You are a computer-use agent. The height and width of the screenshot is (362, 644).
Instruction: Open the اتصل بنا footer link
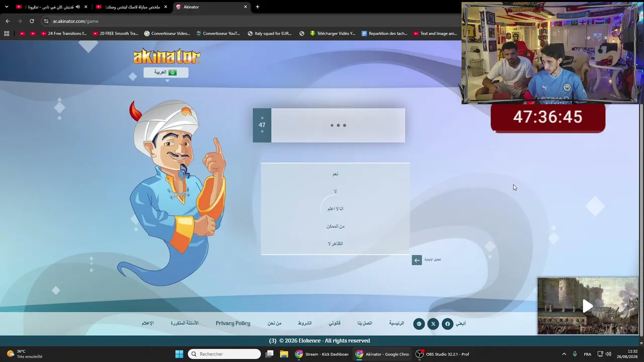(365, 323)
